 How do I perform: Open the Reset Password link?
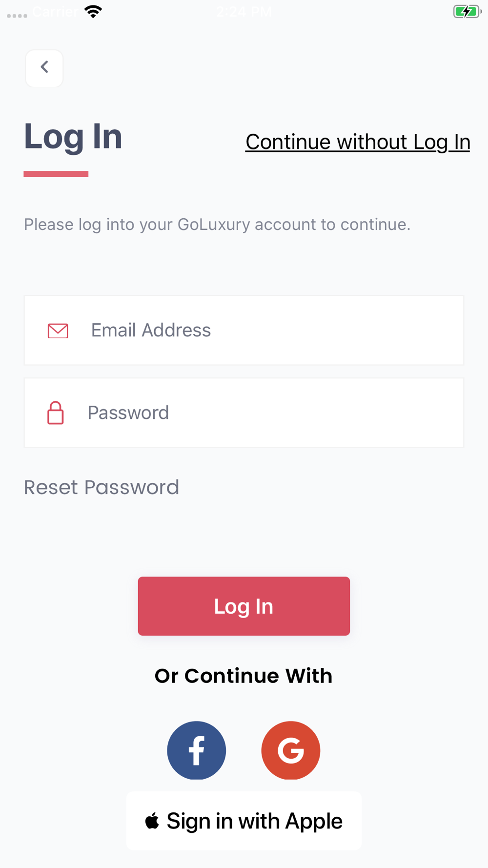coord(102,487)
